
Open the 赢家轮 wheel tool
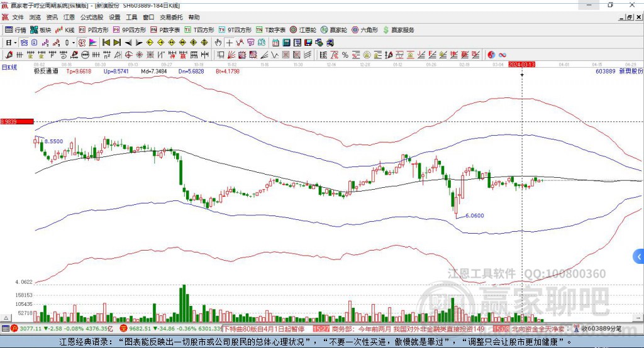334,30
